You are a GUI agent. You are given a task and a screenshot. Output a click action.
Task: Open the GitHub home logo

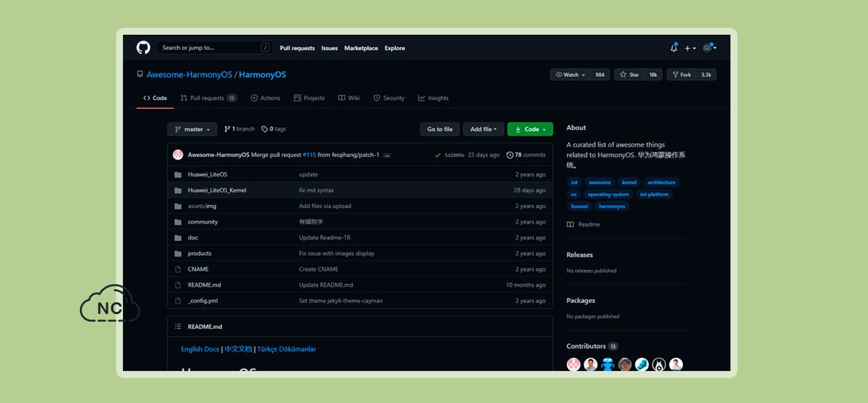click(x=143, y=47)
